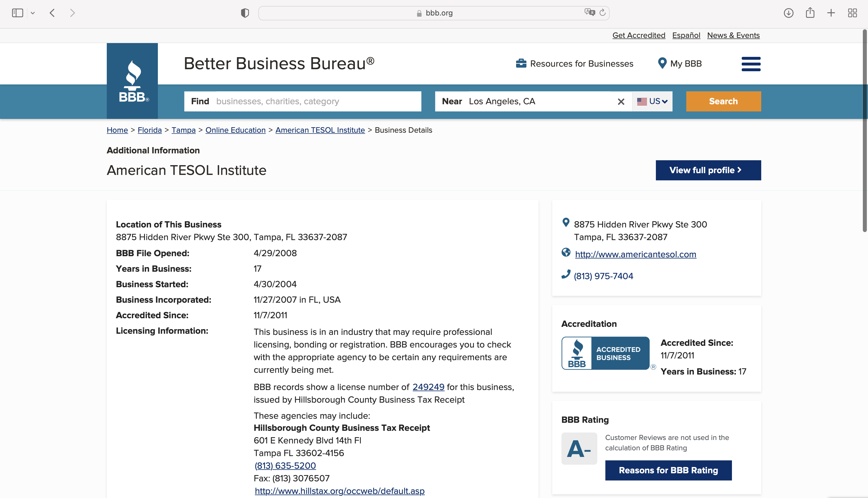Viewport: 868px width, 498px height.
Task: Click the BBB torch logo
Action: pyautogui.click(x=132, y=81)
